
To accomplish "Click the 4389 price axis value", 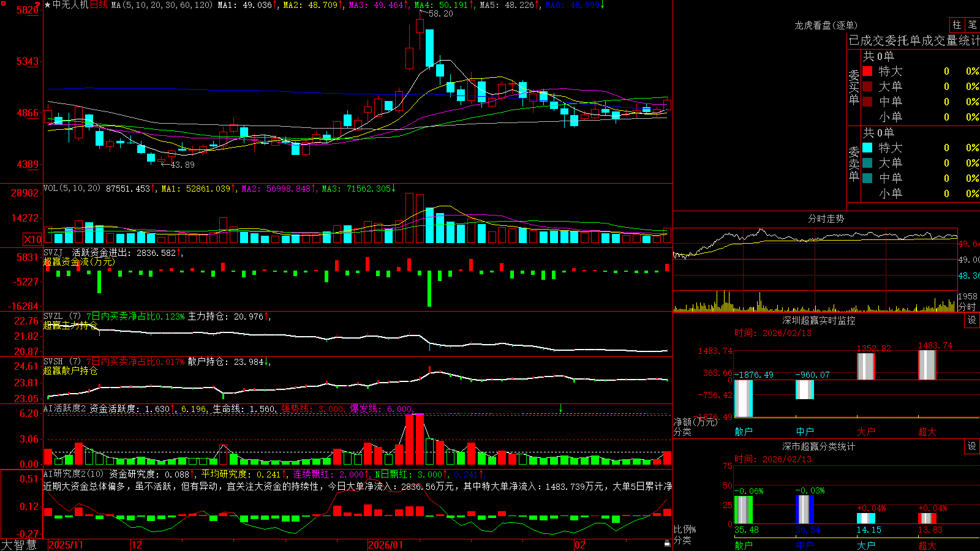I will pos(28,164).
